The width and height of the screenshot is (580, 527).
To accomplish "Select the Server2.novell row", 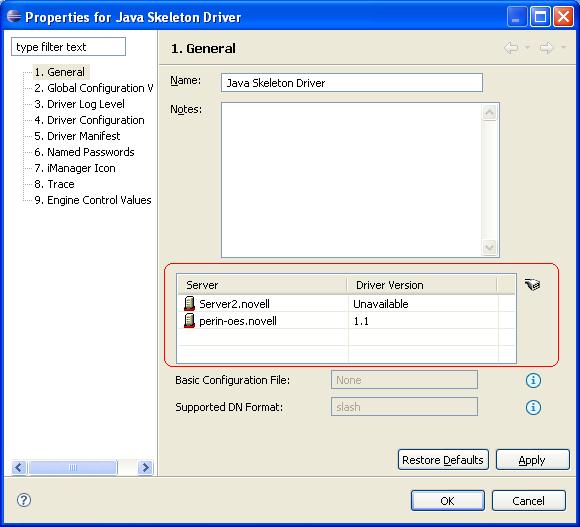I will click(x=346, y=304).
